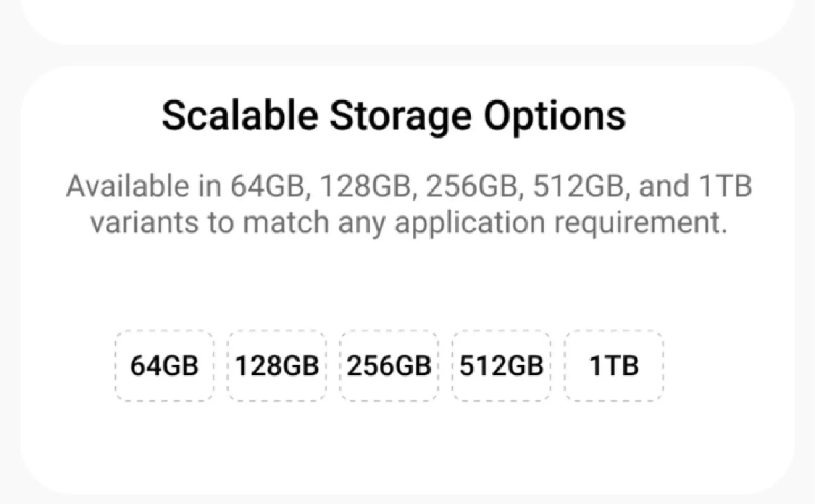Choose the 128GB storage chip
This screenshot has width=815, height=504.
[x=277, y=365]
